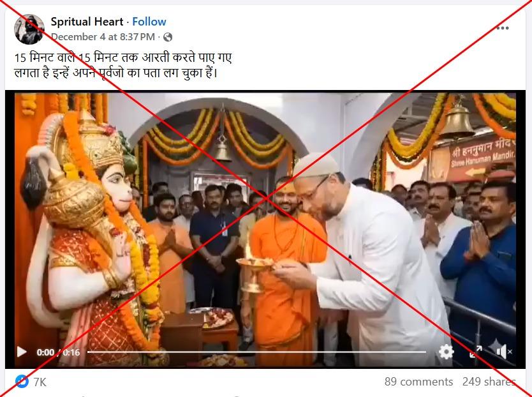Click the Hindi post caption text
Viewport: 532px width, 397px height.
pyautogui.click(x=123, y=65)
